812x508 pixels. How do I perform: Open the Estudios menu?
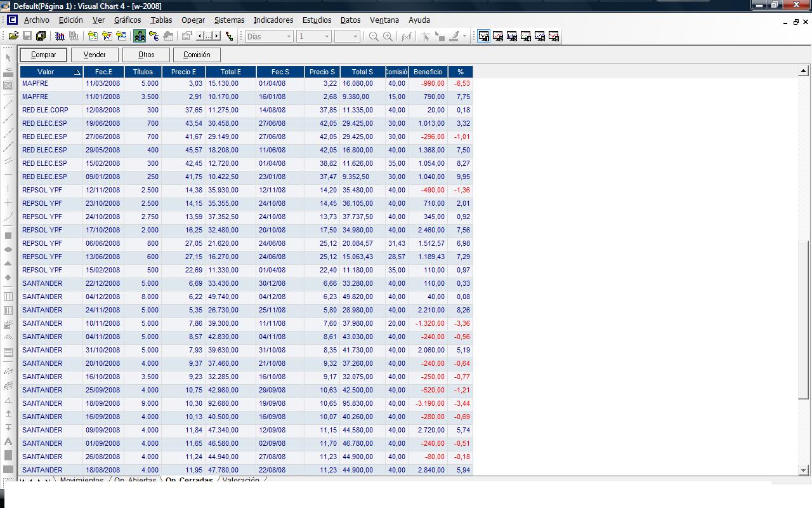click(317, 20)
